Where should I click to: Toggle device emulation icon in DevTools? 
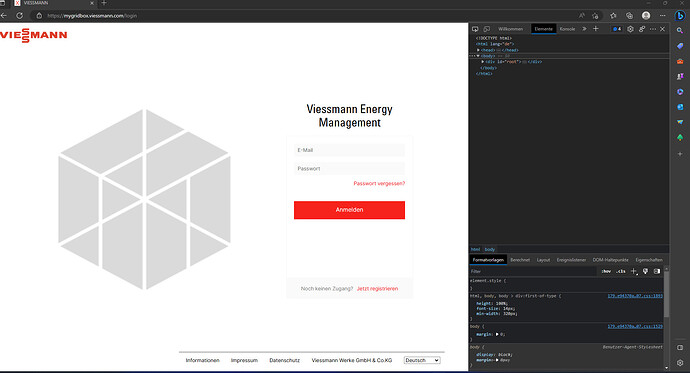coord(487,29)
